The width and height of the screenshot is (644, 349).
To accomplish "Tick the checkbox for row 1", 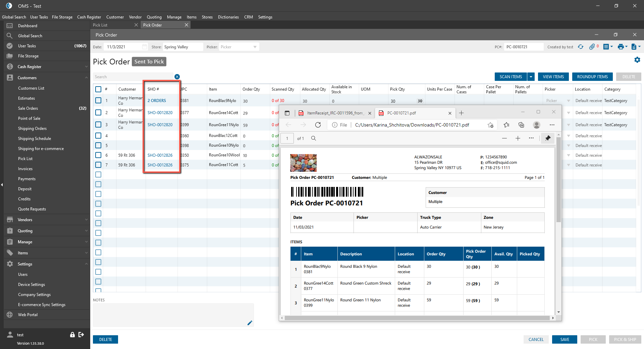I will 98,100.
